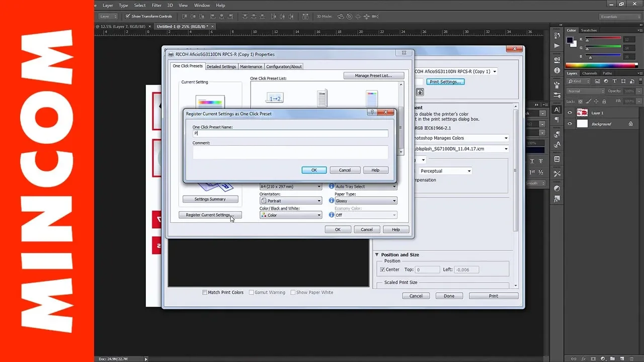Image resolution: width=644 pixels, height=362 pixels.
Task: Open the History panel icon
Action: [x=557, y=36]
